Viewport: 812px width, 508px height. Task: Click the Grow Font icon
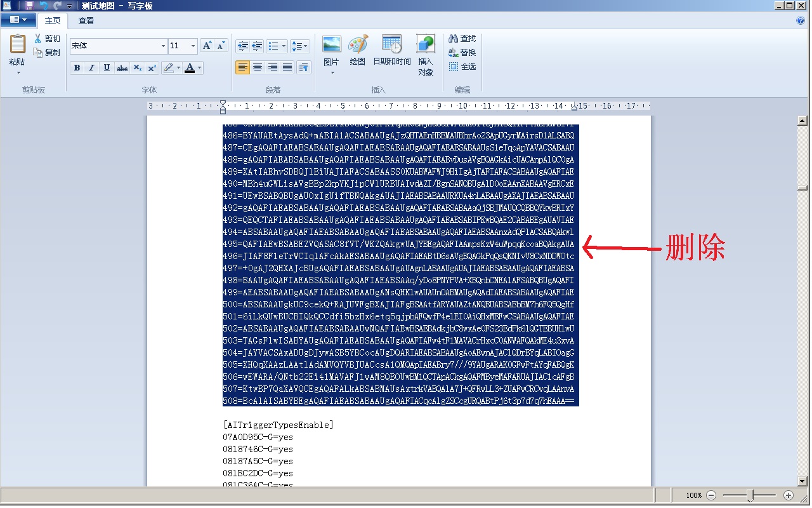click(207, 46)
